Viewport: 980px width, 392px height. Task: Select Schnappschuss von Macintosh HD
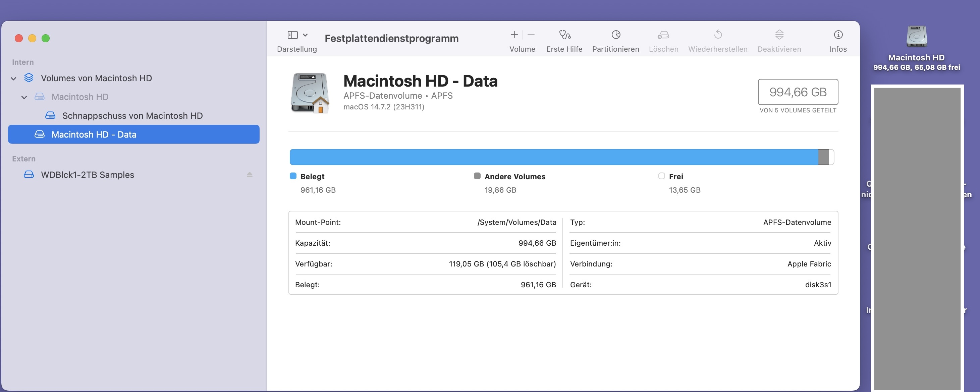point(132,116)
